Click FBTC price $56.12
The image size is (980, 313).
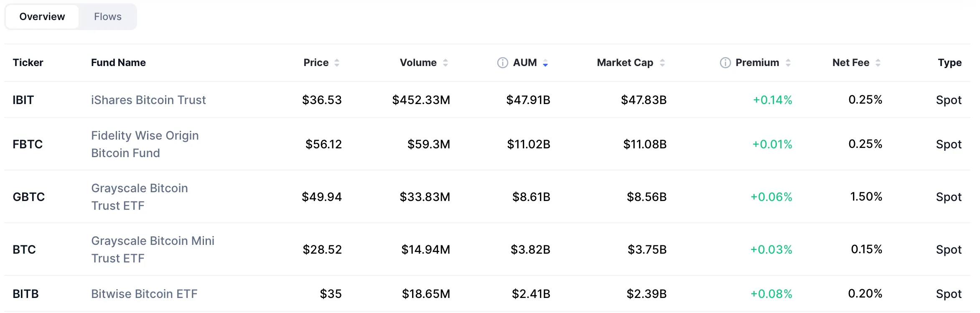coord(323,144)
